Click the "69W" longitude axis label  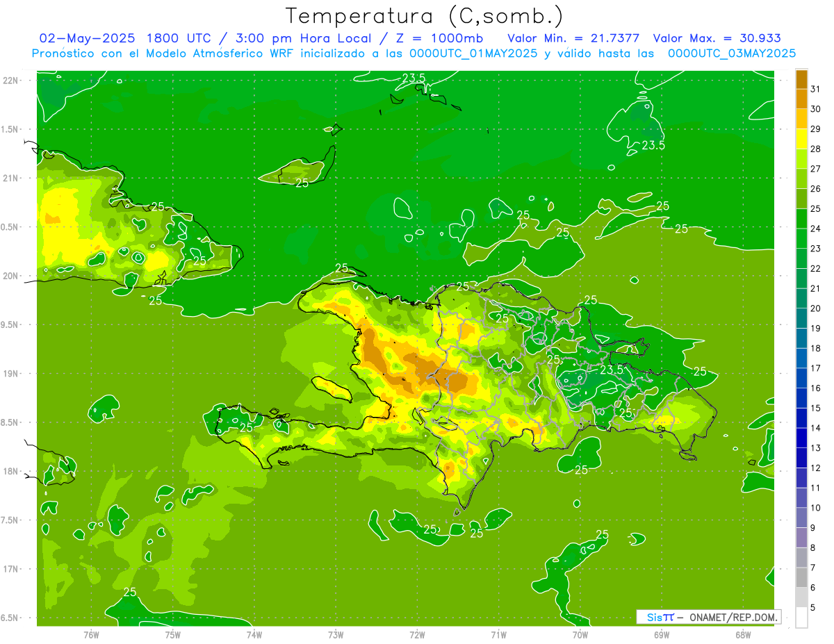tap(662, 634)
